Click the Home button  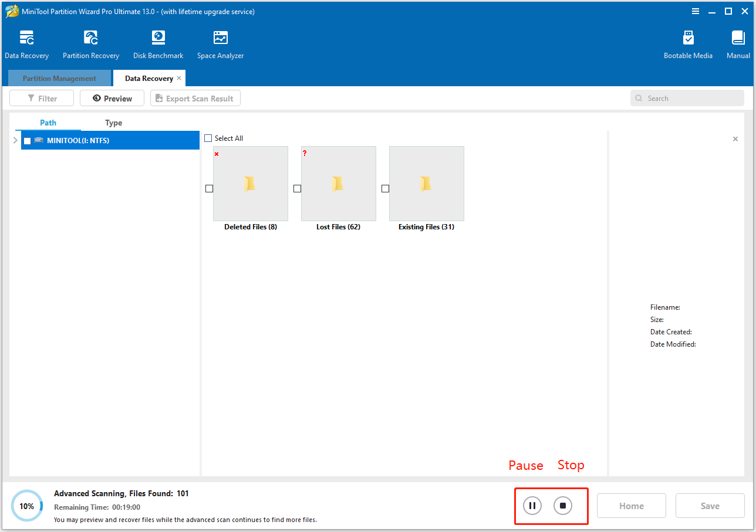point(631,505)
